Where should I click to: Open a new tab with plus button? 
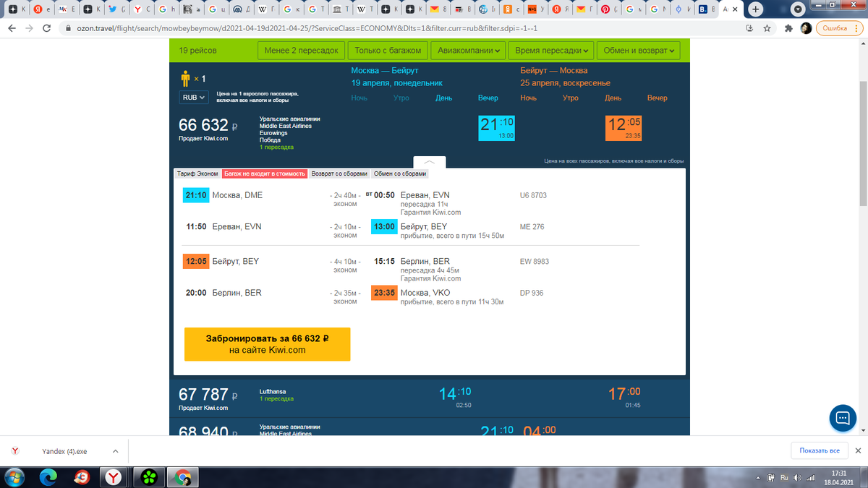756,9
